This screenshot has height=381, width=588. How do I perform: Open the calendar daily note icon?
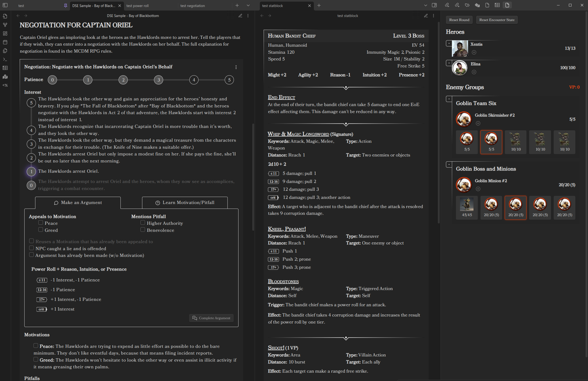5,42
